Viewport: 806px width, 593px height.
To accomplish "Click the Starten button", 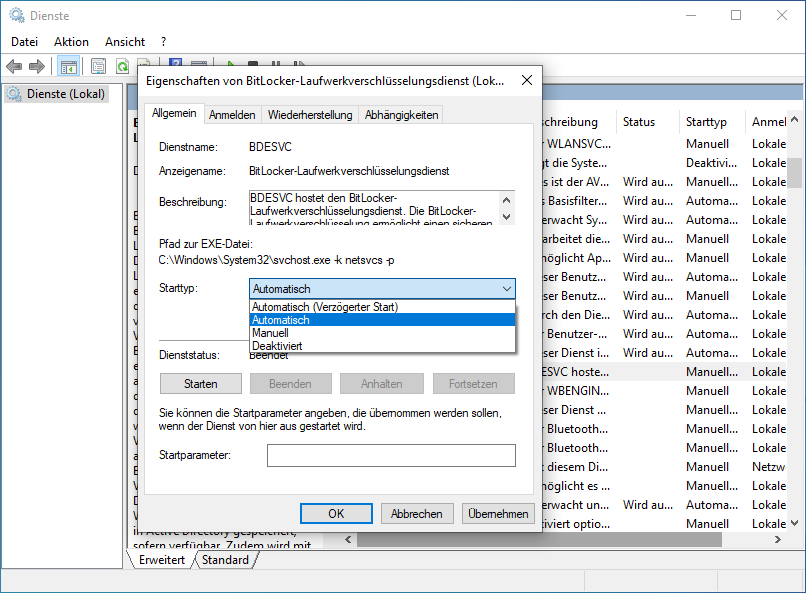I will (x=200, y=384).
